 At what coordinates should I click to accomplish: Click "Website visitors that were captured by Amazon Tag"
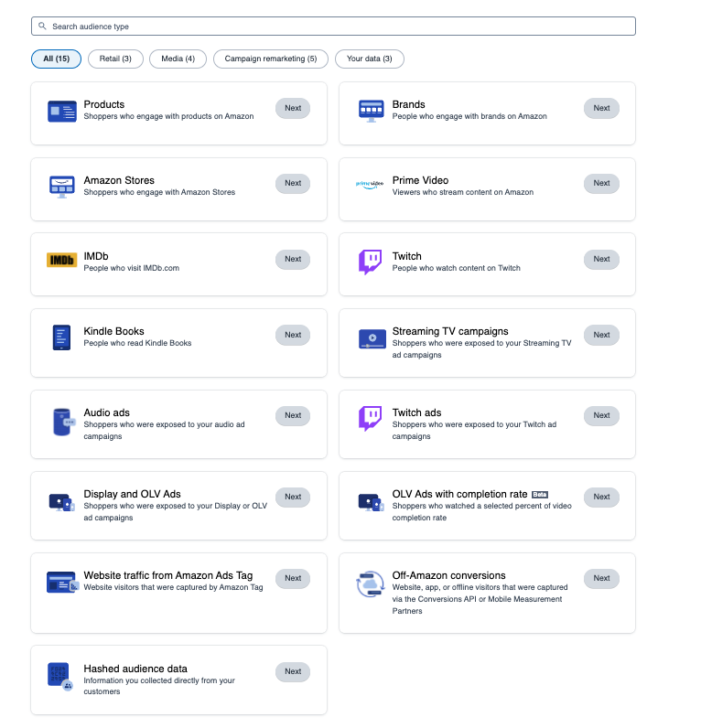tap(173, 587)
